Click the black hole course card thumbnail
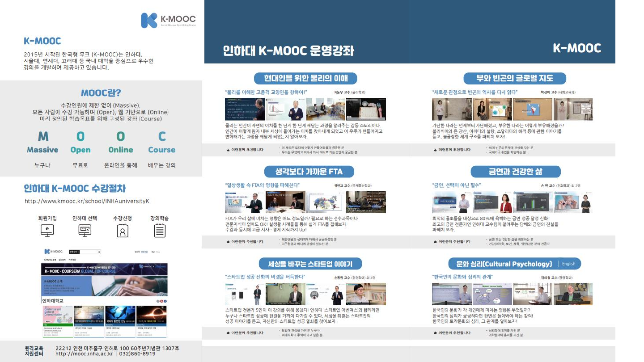Screen dimensions: 644x362 pos(152,315)
